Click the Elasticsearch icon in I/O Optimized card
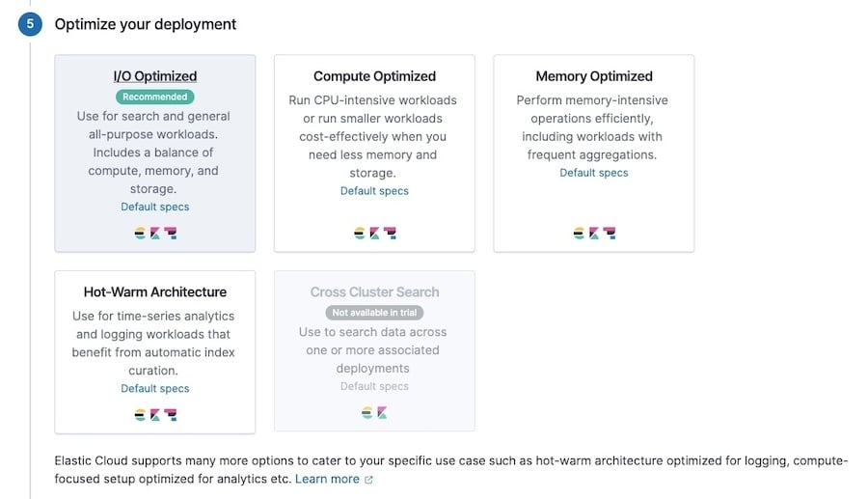 141,233
